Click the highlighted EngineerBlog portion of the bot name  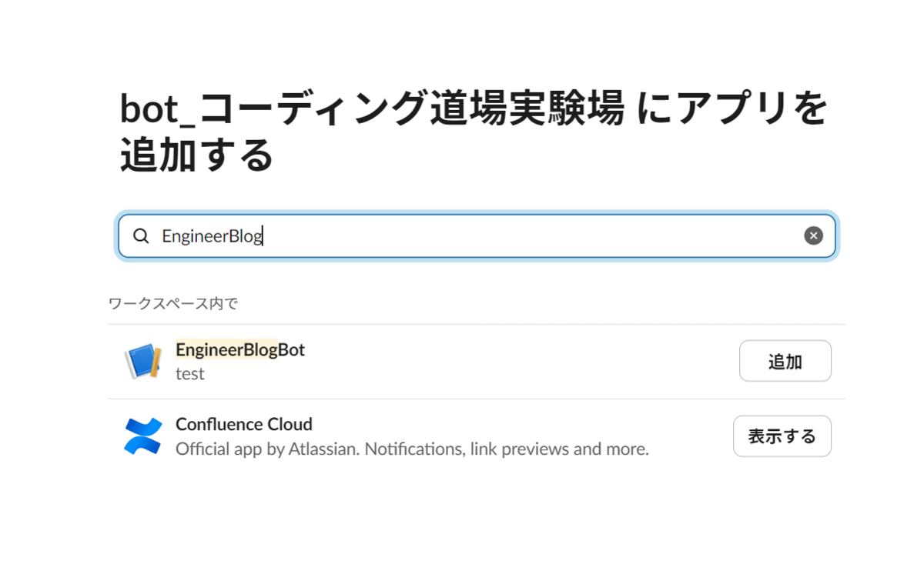[x=226, y=349]
